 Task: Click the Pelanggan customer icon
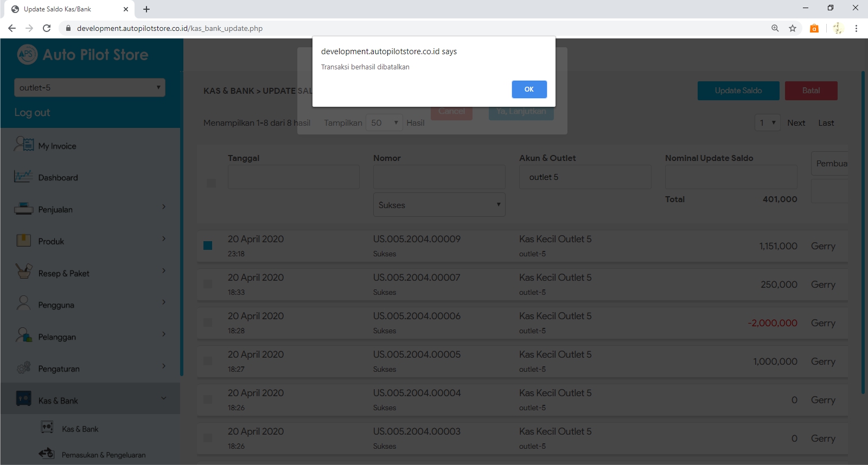(x=23, y=335)
